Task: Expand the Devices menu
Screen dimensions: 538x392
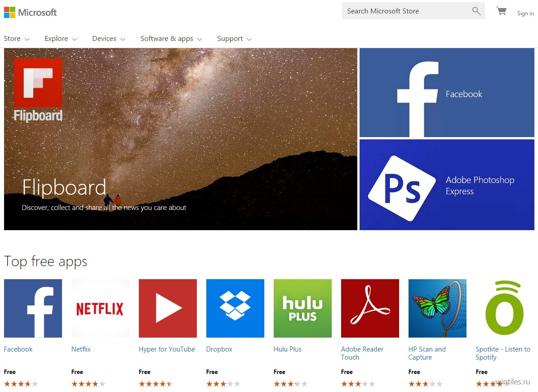Action: (x=108, y=39)
